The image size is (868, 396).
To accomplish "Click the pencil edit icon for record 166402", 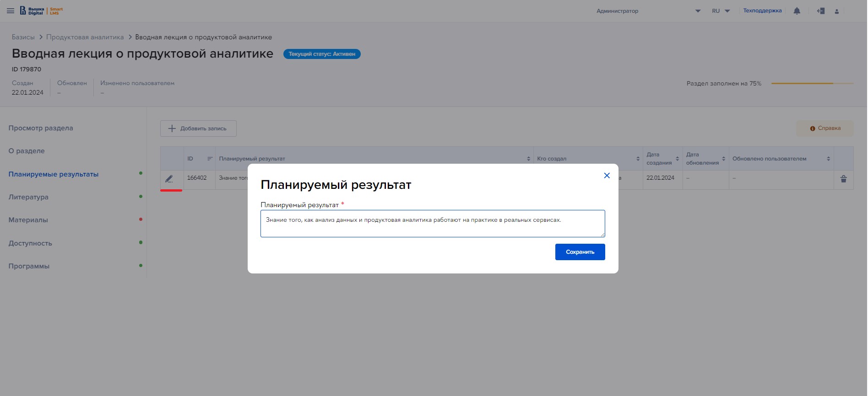I will click(169, 179).
